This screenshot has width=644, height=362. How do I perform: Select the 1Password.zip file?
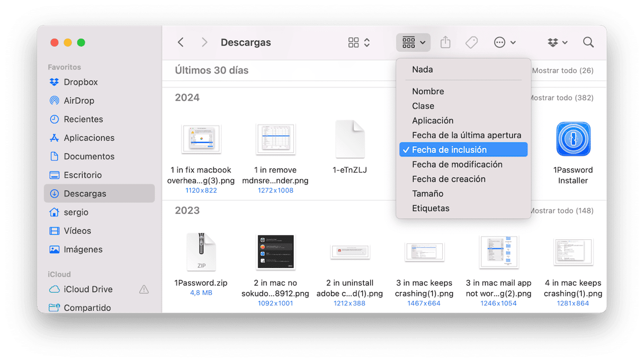tap(201, 252)
